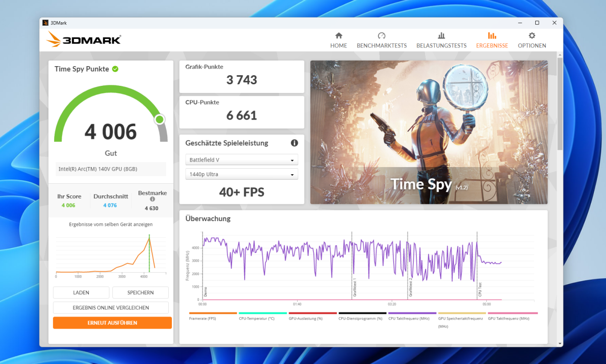Toggle the Framerate (FPS) legend swatch
The width and height of the screenshot is (606, 364).
213,313
